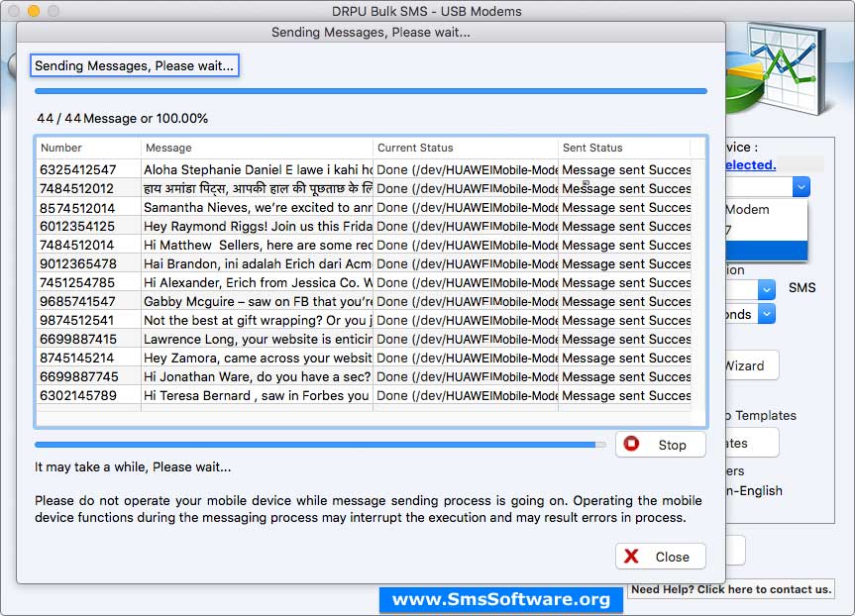The image size is (855, 616).
Task: Click the selected device link in main window
Action: [750, 164]
